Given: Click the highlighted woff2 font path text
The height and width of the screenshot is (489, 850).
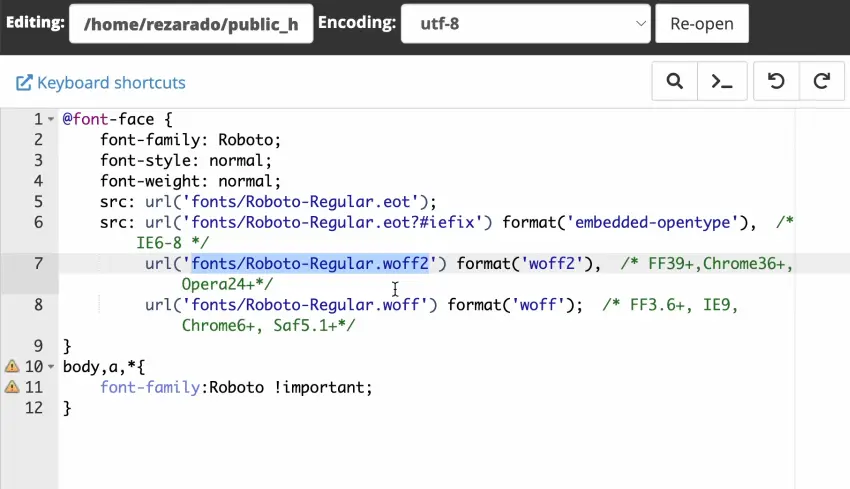Looking at the screenshot, I should click(310, 264).
